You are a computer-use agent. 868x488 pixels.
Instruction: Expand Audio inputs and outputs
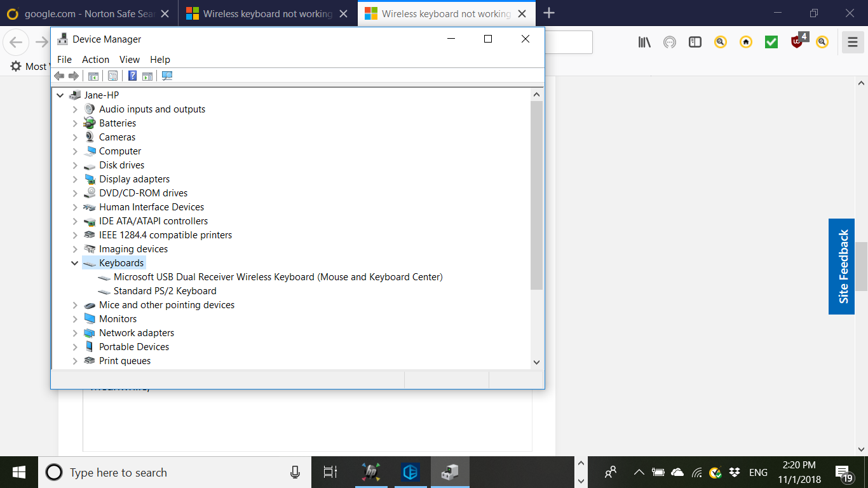click(75, 109)
